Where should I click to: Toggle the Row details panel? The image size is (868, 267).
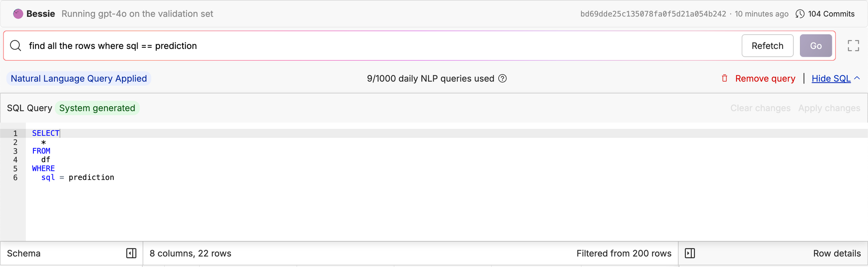tap(690, 253)
